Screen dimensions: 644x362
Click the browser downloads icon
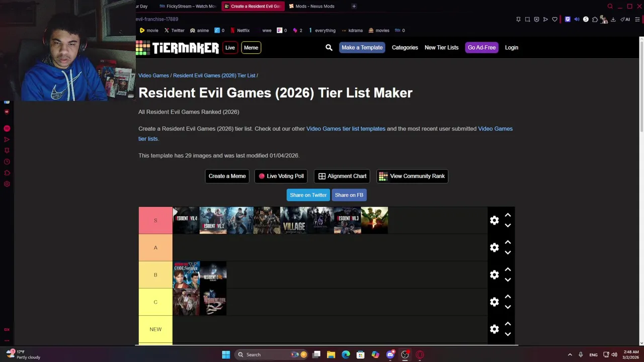pos(613,19)
